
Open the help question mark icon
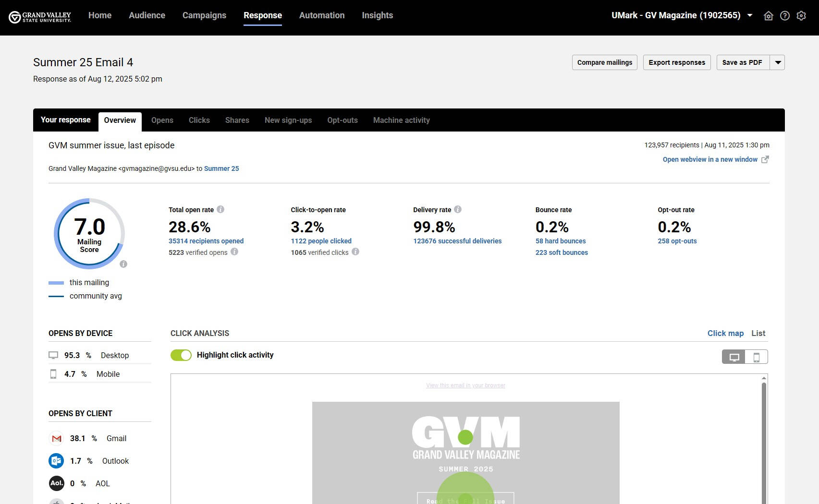784,16
